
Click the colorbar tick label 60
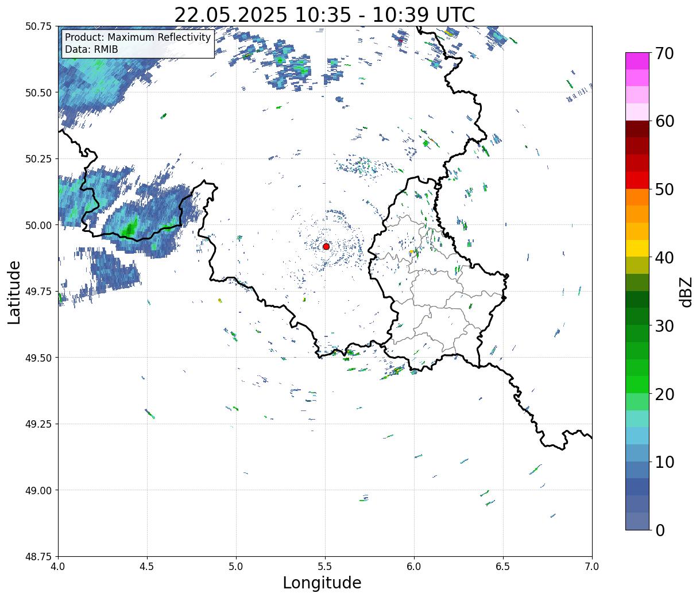[x=664, y=121]
